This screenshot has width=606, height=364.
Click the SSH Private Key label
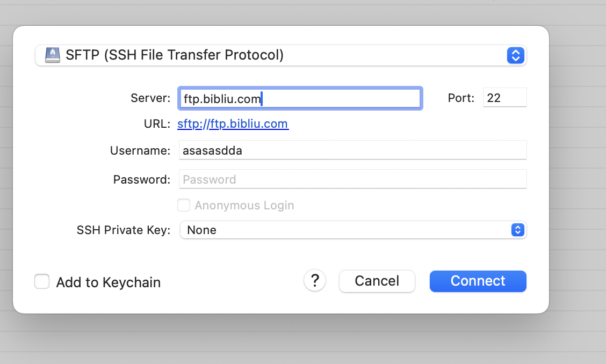123,230
